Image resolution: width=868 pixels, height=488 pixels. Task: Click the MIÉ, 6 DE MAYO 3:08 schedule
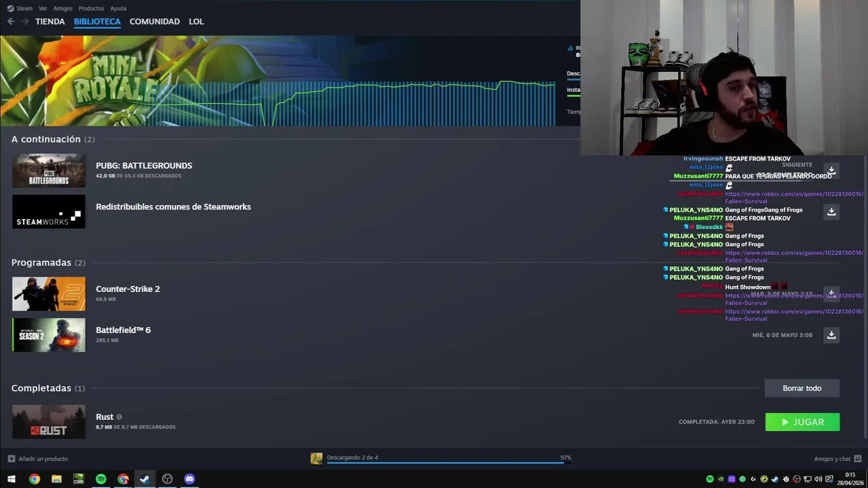pyautogui.click(x=782, y=335)
